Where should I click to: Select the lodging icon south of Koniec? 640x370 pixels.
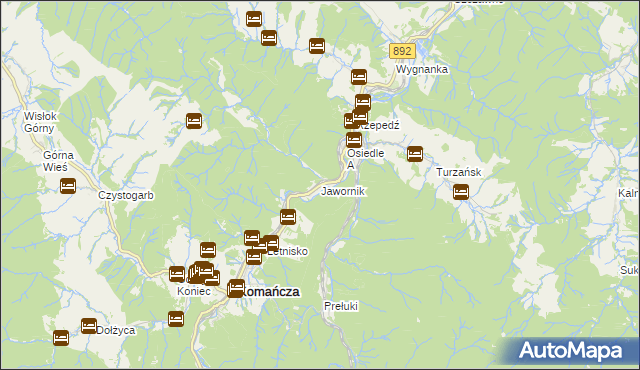(176, 319)
